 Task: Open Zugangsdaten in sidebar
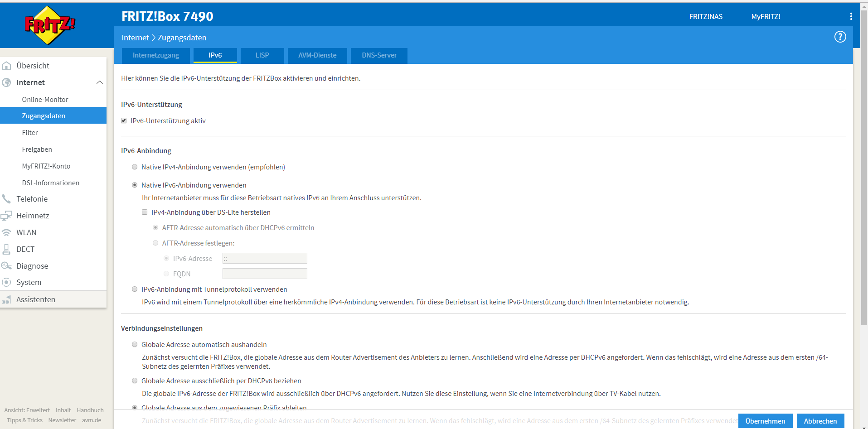(53, 116)
